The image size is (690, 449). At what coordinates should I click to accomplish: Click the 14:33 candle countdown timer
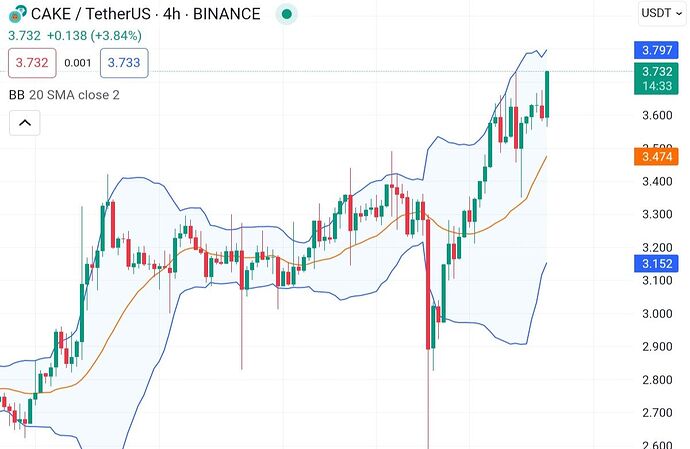pos(657,87)
